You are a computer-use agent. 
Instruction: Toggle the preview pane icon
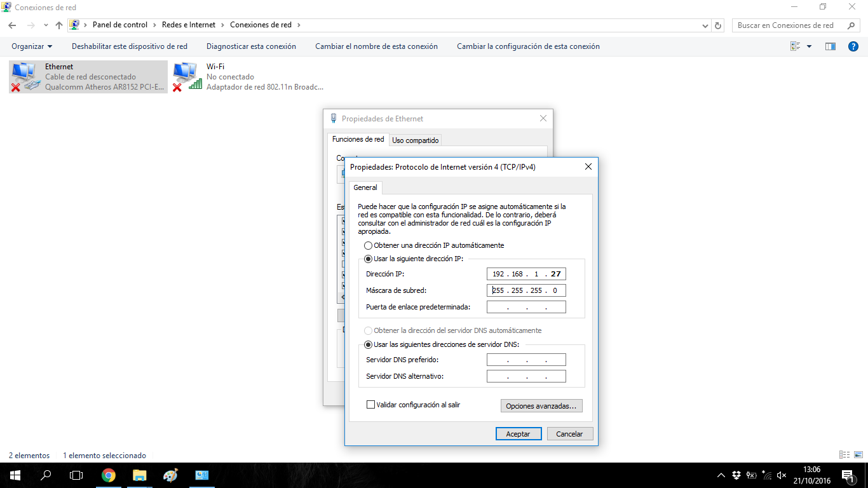tap(830, 46)
